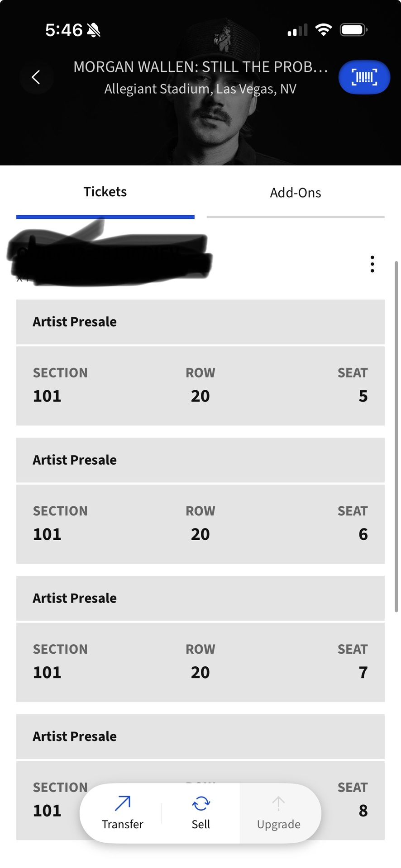Tap the silent mode bell icon
This screenshot has height=868, width=401.
pos(94,30)
